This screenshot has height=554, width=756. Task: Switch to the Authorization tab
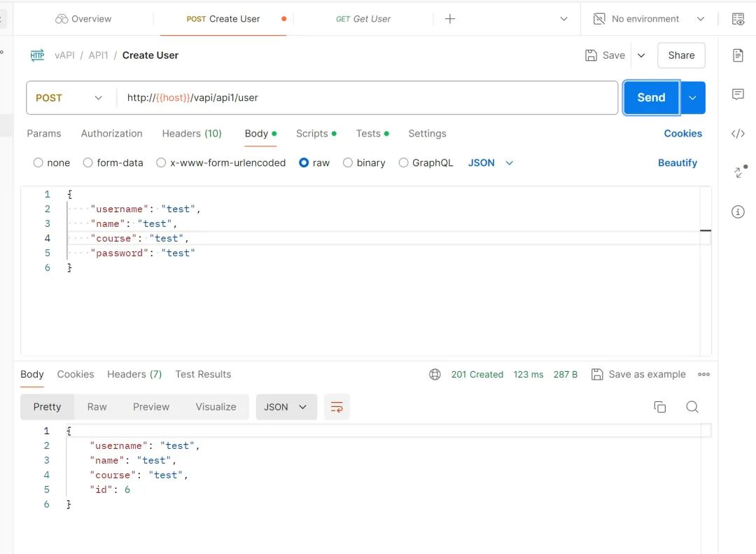coord(111,133)
